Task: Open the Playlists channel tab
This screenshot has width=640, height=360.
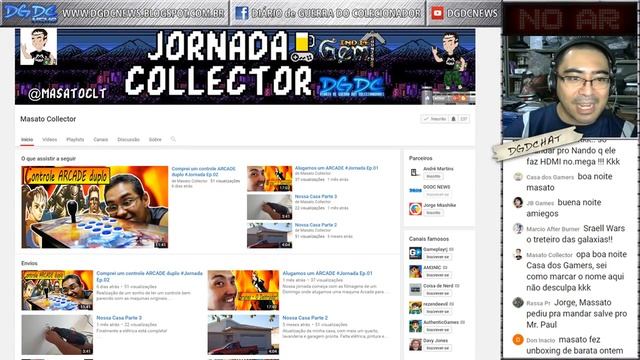Action: (x=75, y=140)
